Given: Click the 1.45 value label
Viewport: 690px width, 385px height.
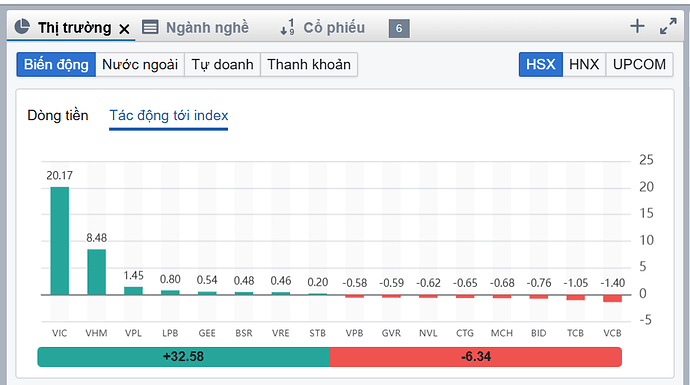Looking at the screenshot, I should [133, 275].
